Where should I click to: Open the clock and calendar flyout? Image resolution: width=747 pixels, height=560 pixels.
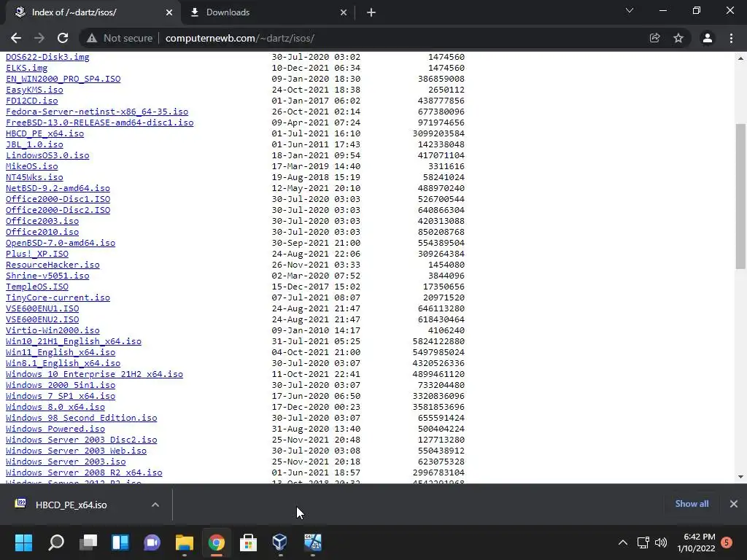coord(696,542)
